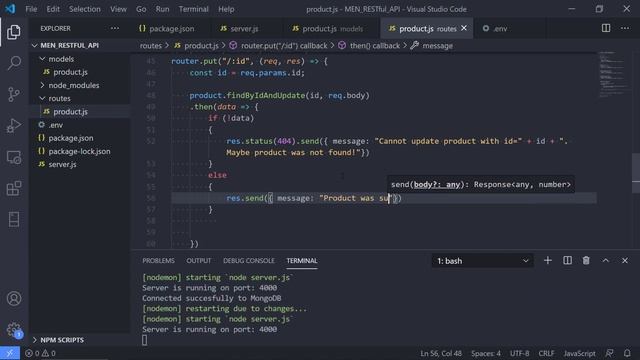Switch to the product.js models tab

(x=331, y=29)
